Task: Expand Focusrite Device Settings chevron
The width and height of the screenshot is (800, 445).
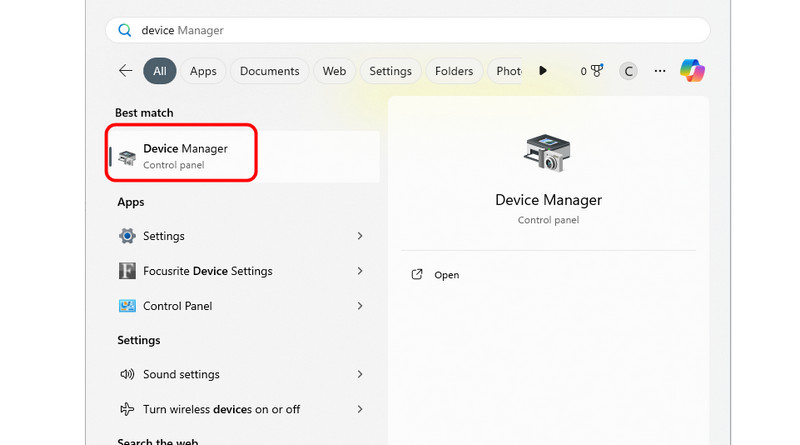Action: [360, 271]
